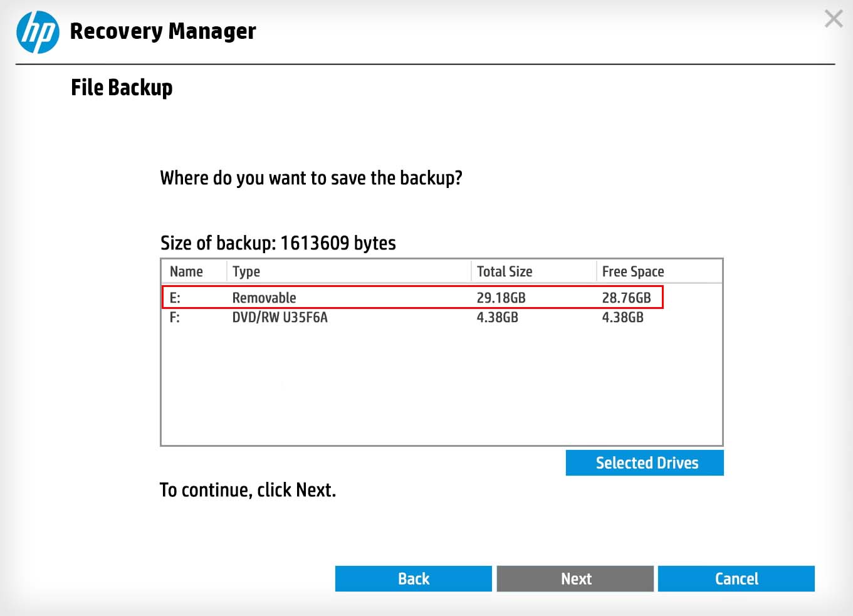Image resolution: width=853 pixels, height=616 pixels.
Task: Proceed with the Next button
Action: click(575, 578)
